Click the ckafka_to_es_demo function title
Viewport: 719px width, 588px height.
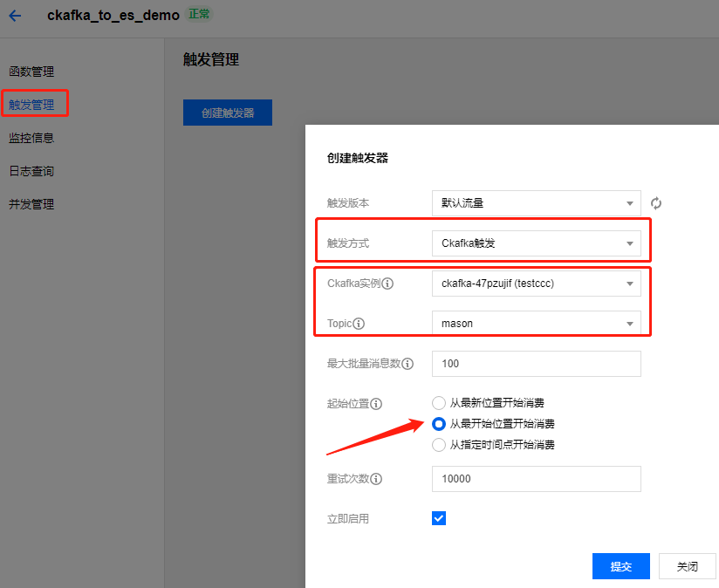pos(113,16)
